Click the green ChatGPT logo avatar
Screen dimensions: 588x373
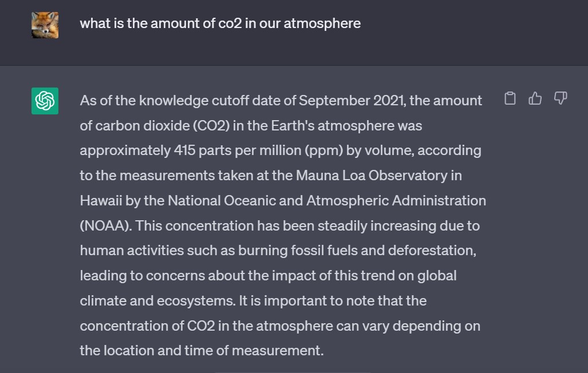point(45,101)
